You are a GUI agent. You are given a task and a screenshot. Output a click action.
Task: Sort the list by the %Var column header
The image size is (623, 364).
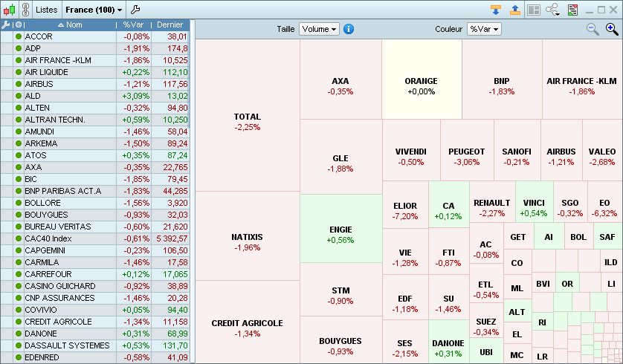pos(133,25)
